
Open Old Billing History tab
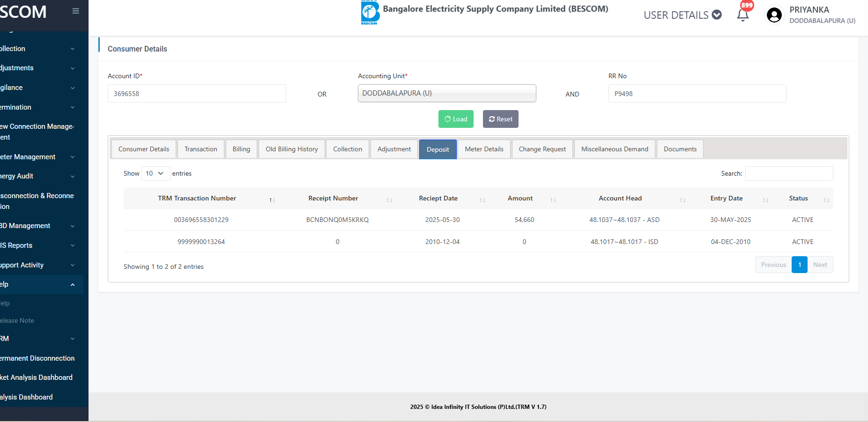[x=292, y=149]
